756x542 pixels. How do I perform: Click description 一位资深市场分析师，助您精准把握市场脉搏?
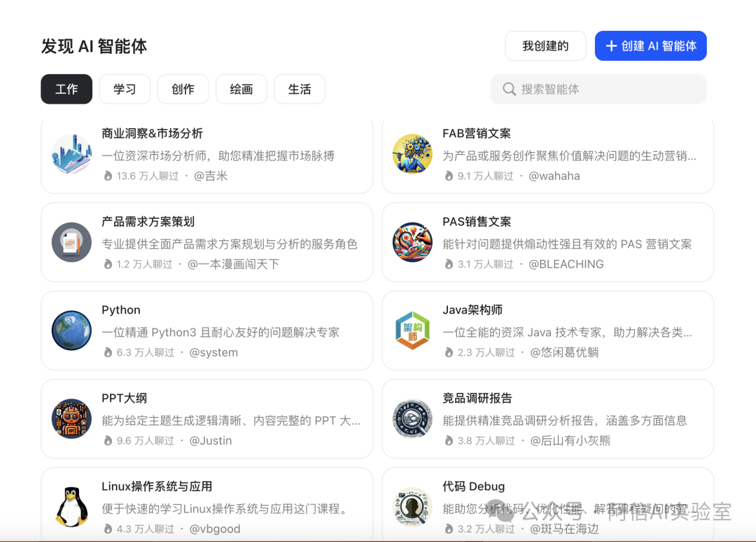(x=218, y=155)
